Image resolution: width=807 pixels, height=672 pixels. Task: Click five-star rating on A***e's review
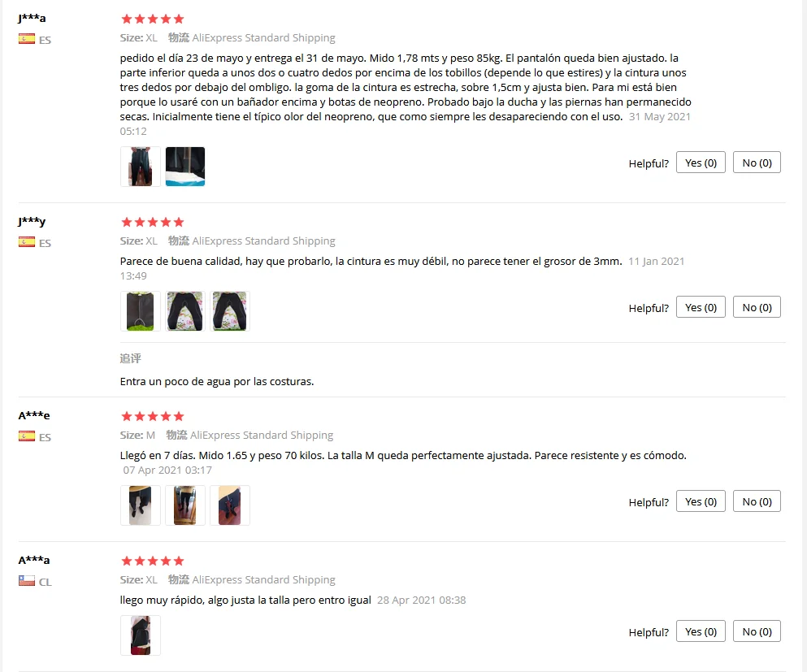pos(152,416)
